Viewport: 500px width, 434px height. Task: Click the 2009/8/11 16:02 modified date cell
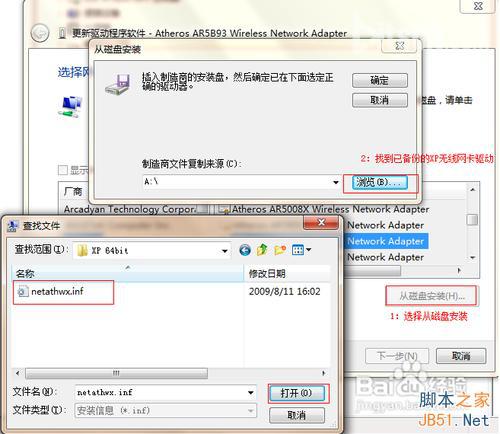(284, 291)
